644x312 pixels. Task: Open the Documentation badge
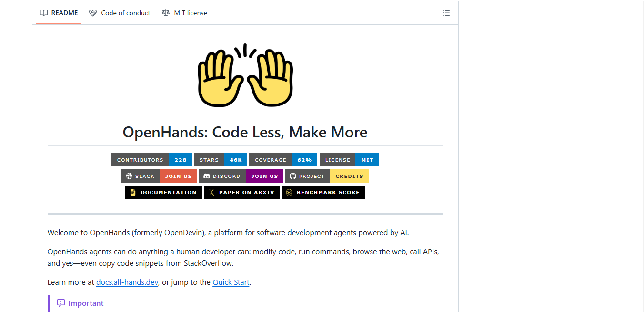click(x=163, y=192)
